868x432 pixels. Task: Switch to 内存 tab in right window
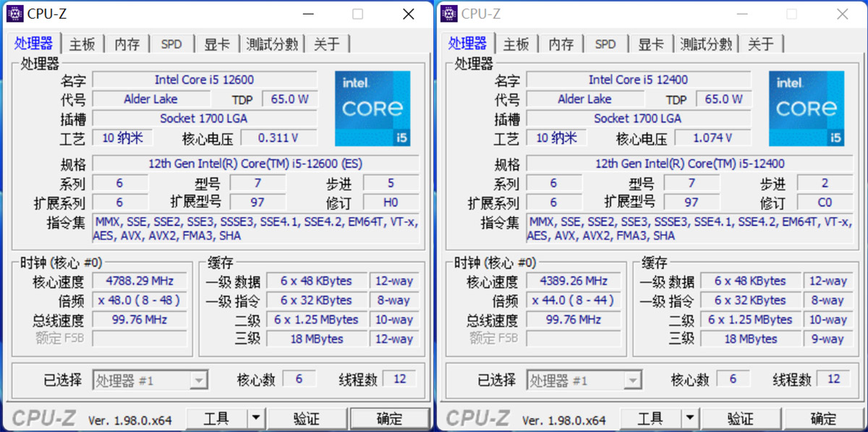pos(561,44)
